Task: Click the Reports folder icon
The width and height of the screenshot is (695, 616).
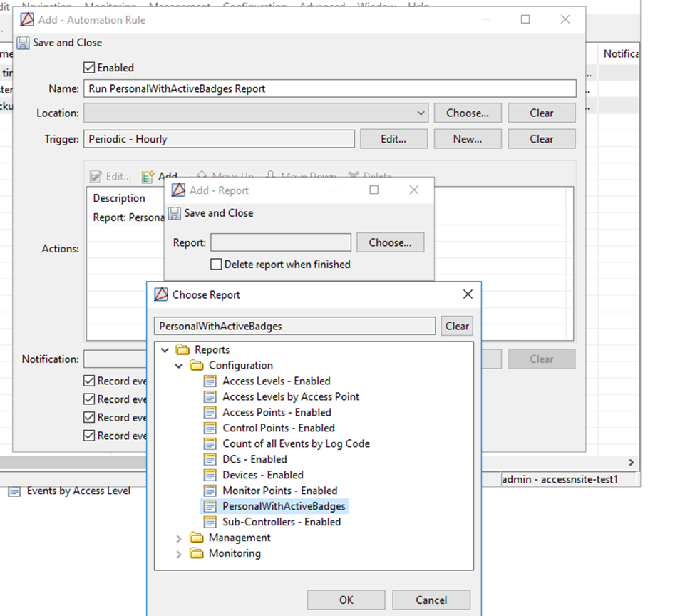Action: pyautogui.click(x=182, y=349)
